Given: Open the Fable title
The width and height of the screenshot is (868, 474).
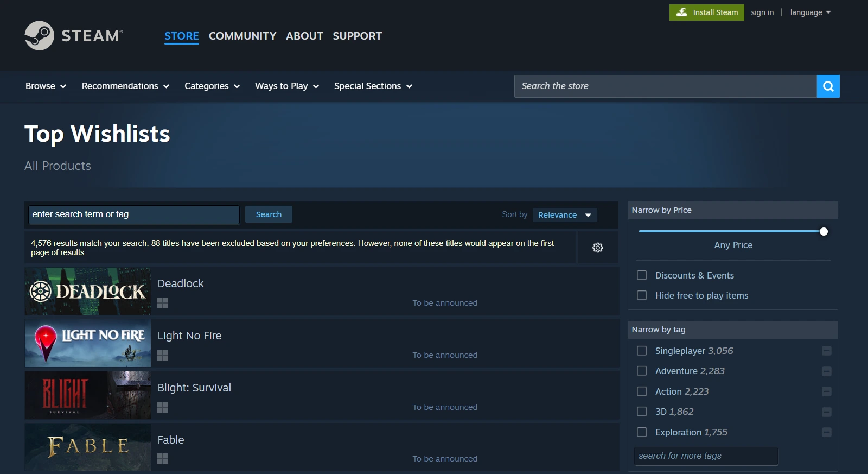Looking at the screenshot, I should pos(171,440).
